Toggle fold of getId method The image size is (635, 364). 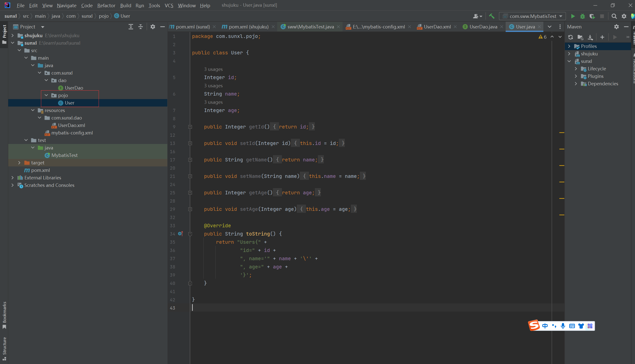190,127
